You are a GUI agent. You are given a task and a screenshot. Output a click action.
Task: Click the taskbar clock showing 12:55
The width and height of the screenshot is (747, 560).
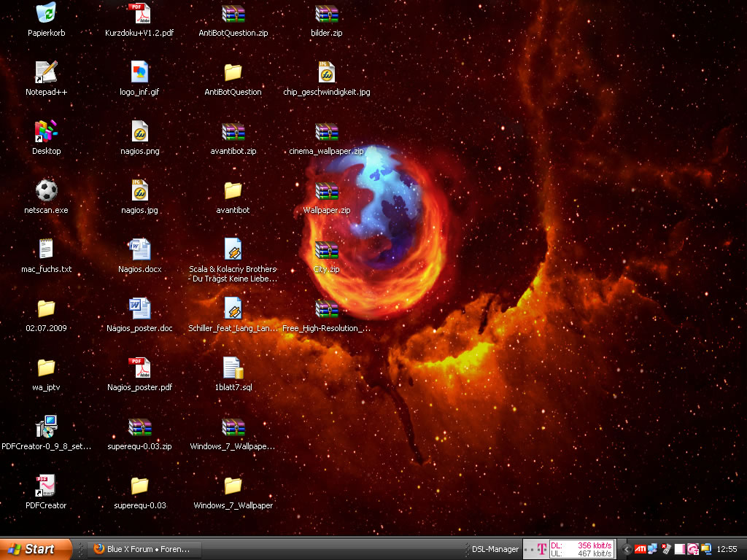727,549
